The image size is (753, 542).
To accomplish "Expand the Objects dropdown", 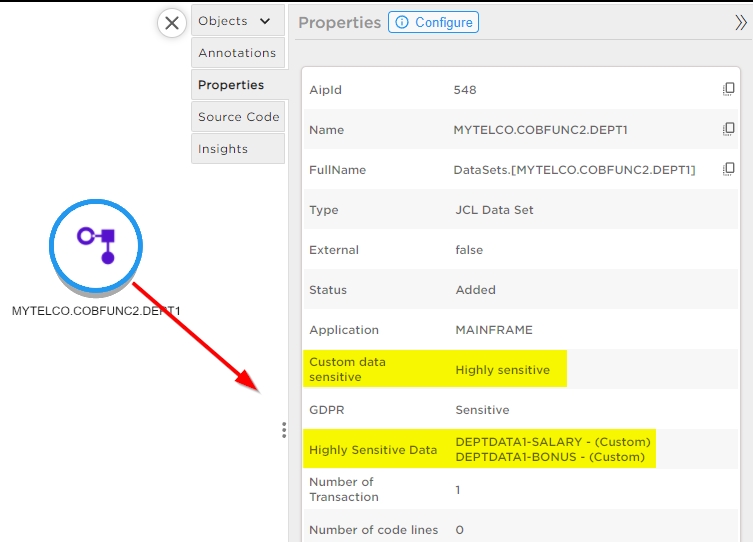I will click(x=264, y=21).
